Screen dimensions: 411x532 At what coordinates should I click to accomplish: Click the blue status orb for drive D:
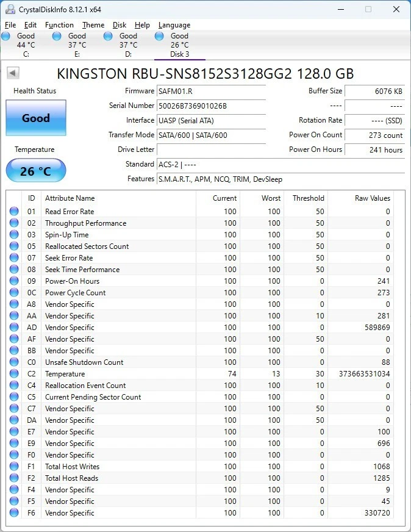point(108,36)
